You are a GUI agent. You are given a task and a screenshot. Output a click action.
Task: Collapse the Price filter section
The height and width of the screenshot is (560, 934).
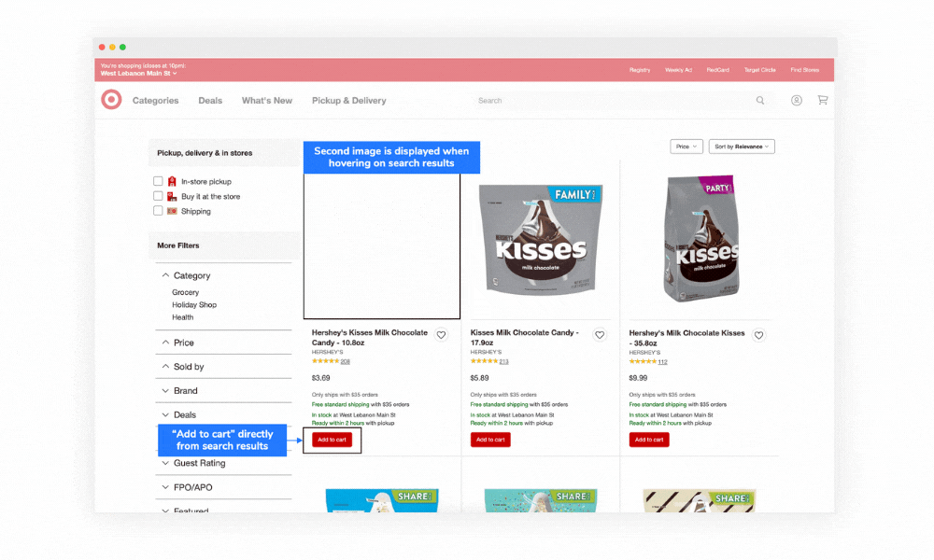click(x=165, y=343)
